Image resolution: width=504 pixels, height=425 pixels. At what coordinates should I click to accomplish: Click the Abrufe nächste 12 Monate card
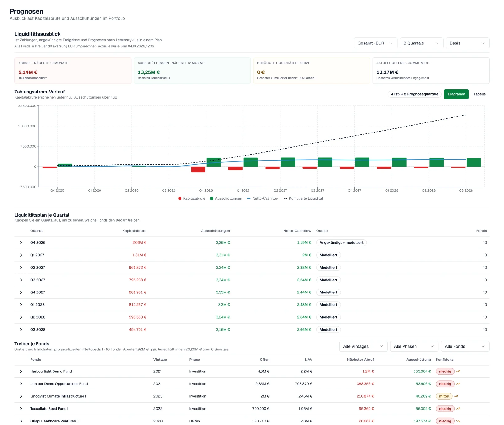click(x=73, y=71)
